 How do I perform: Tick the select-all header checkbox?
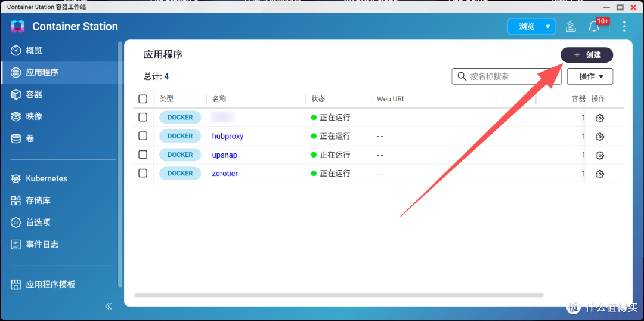tap(143, 99)
